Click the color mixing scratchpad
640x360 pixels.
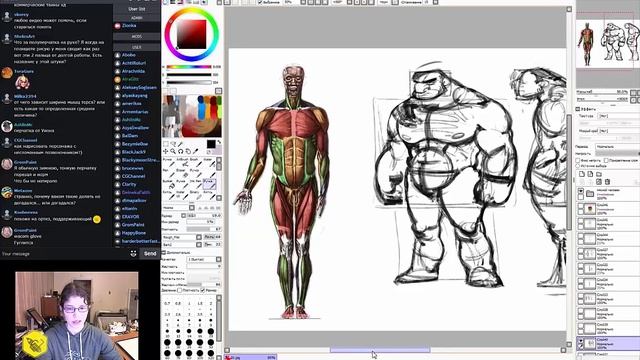(192, 116)
